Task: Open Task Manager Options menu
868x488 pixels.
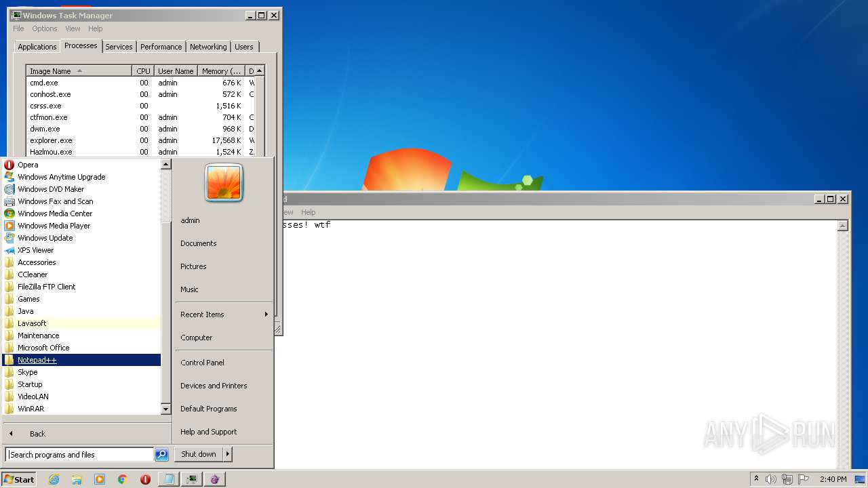Action: [x=45, y=28]
